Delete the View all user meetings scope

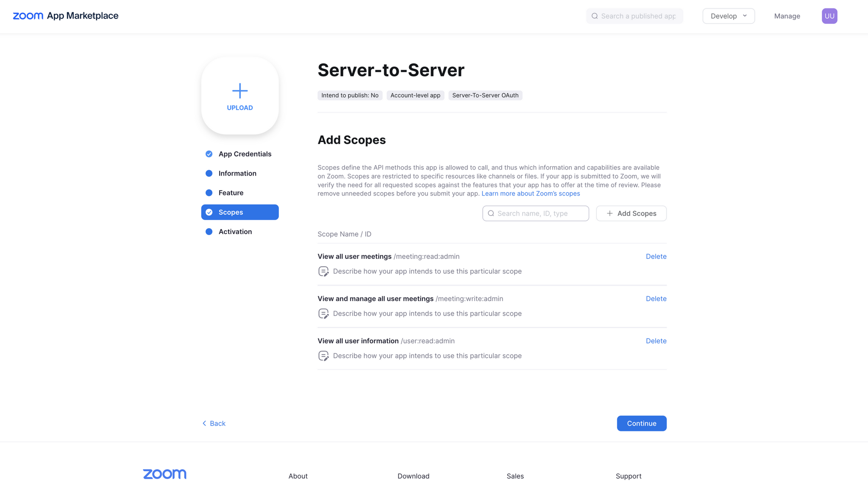coord(656,256)
